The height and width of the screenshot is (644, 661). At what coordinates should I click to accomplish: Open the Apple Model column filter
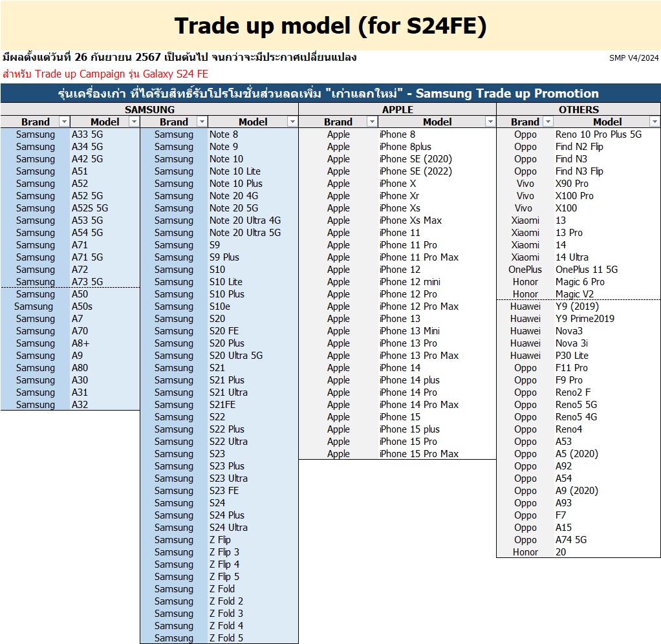click(x=490, y=122)
